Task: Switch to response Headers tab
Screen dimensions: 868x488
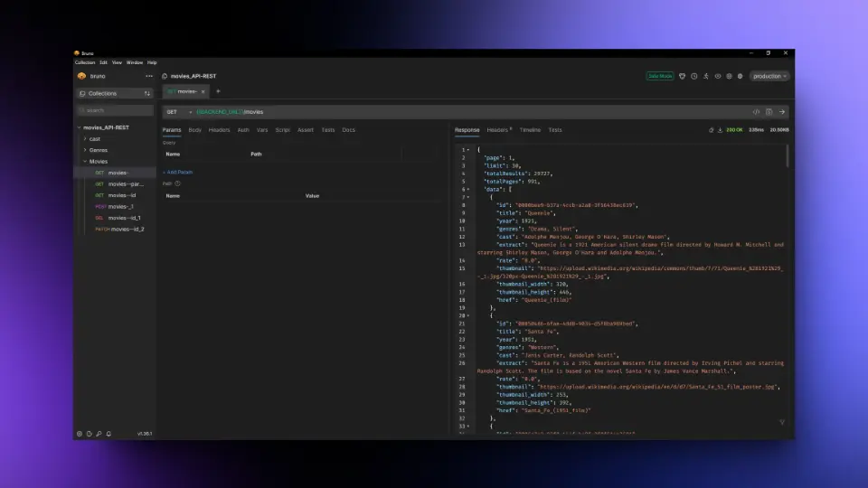Action: [499, 130]
